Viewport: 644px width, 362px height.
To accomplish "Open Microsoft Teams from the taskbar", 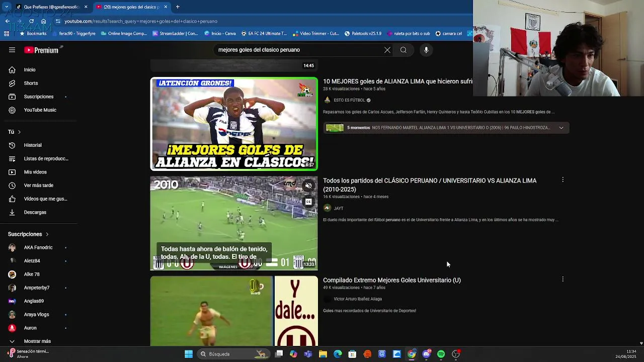I will (308, 354).
